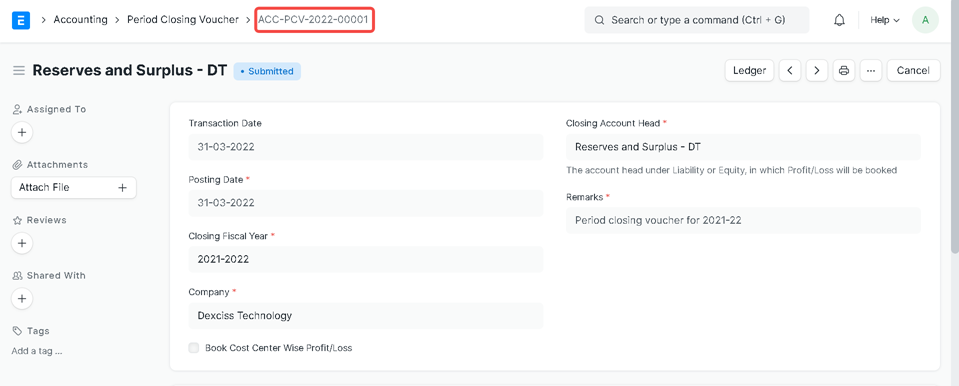Cancel the submitted voucher
The height and width of the screenshot is (386, 959).
point(913,70)
